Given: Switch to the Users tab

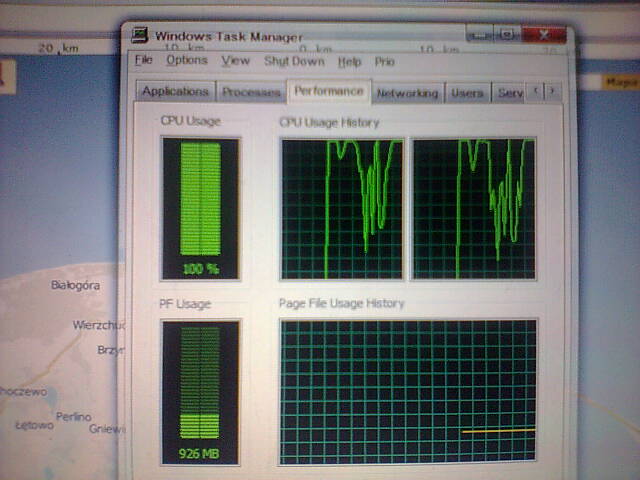Looking at the screenshot, I should [467, 93].
